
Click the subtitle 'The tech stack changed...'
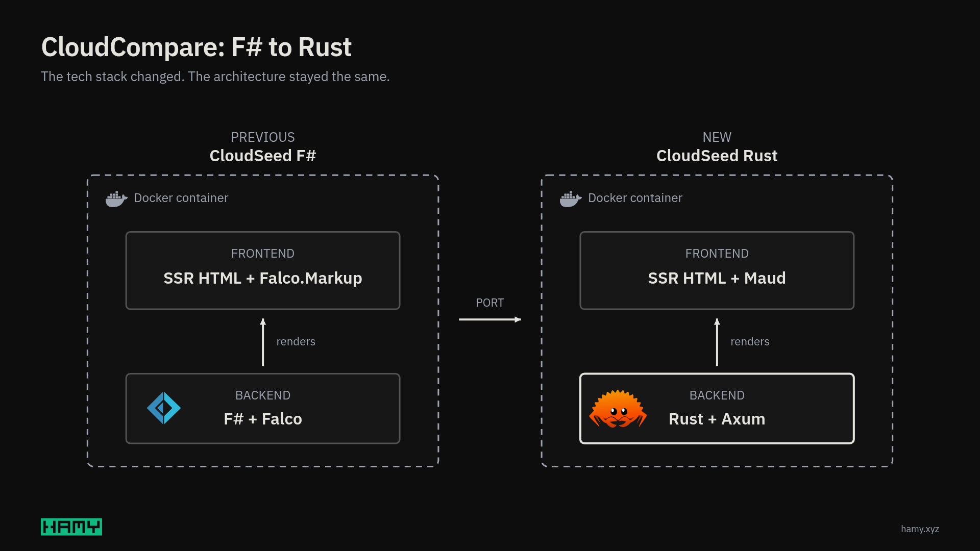[215, 77]
